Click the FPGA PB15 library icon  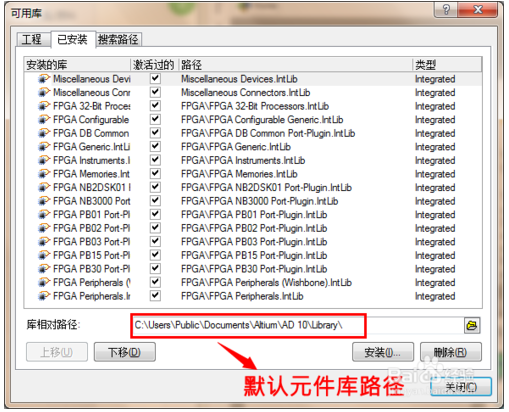(43, 255)
